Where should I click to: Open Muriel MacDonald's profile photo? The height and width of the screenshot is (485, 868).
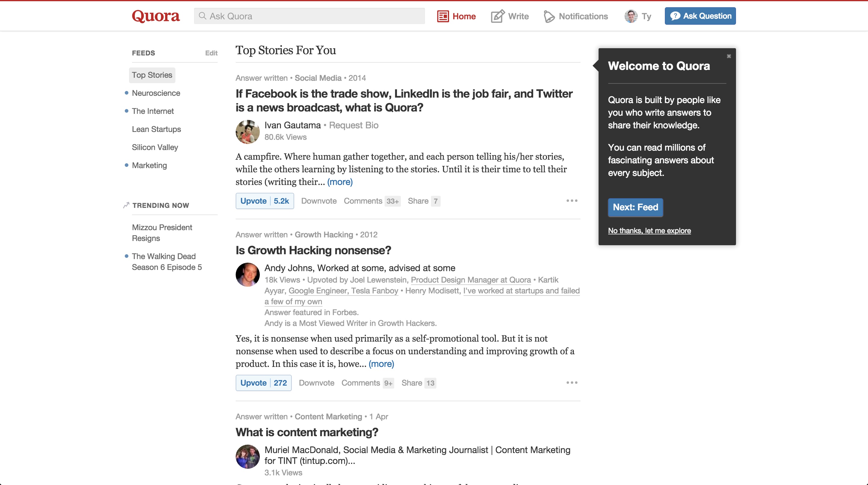248,456
